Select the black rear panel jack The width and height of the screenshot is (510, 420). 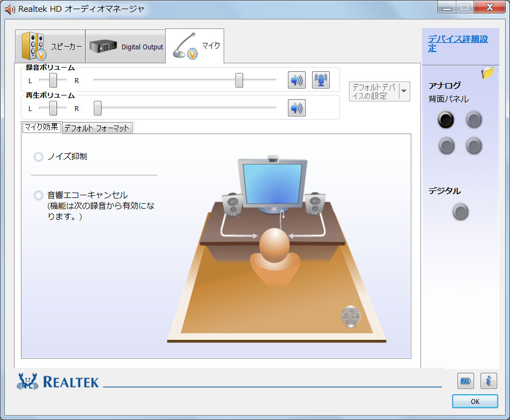coord(446,120)
